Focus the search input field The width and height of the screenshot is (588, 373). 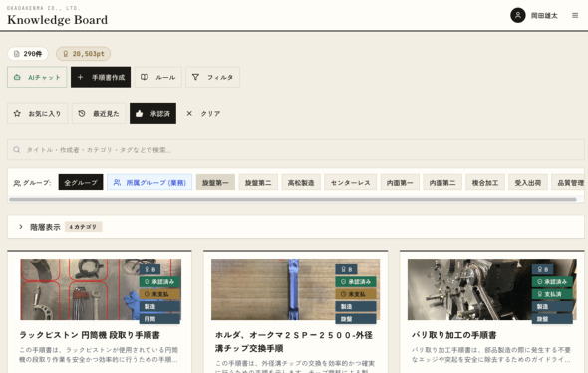tap(296, 150)
